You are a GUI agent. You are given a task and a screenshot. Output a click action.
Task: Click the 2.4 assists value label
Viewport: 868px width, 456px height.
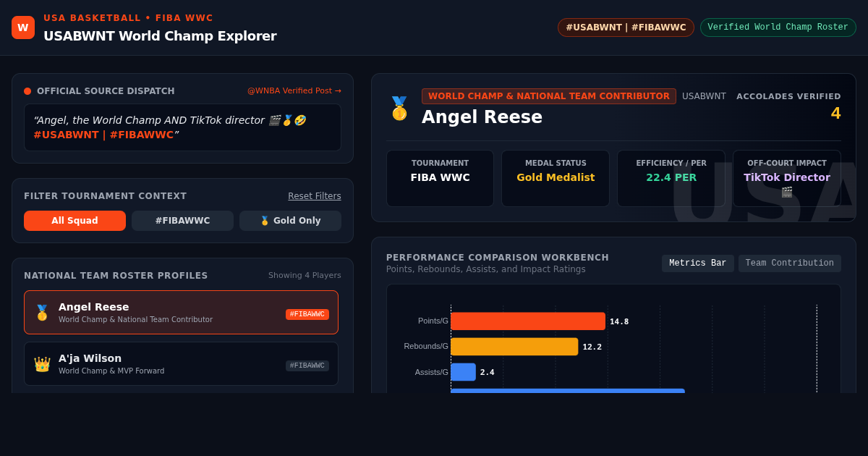[488, 372]
